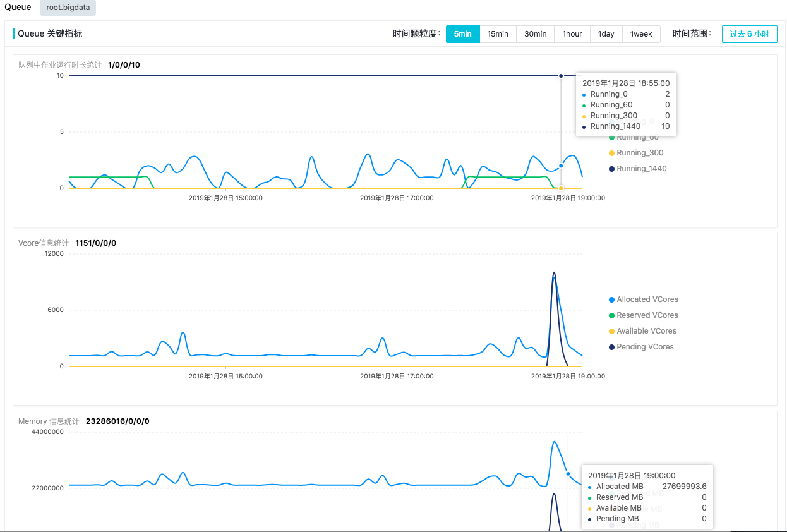Set granularity to 1week

[641, 34]
